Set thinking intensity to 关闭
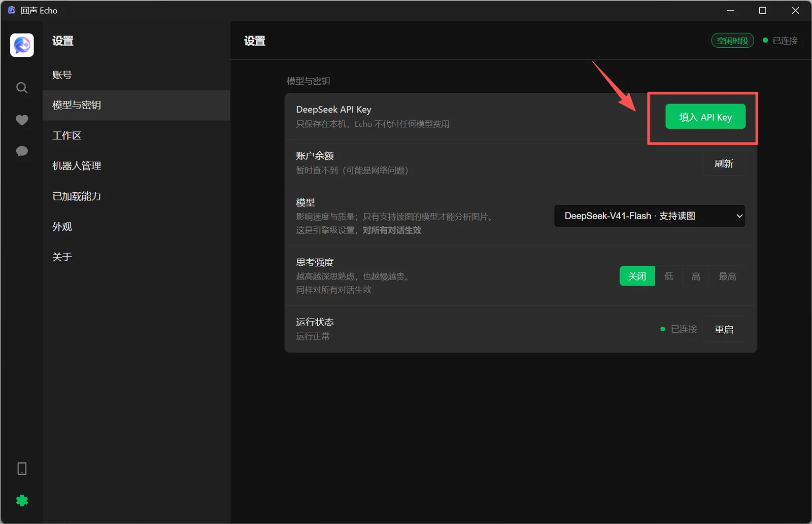This screenshot has width=812, height=524. [x=637, y=276]
